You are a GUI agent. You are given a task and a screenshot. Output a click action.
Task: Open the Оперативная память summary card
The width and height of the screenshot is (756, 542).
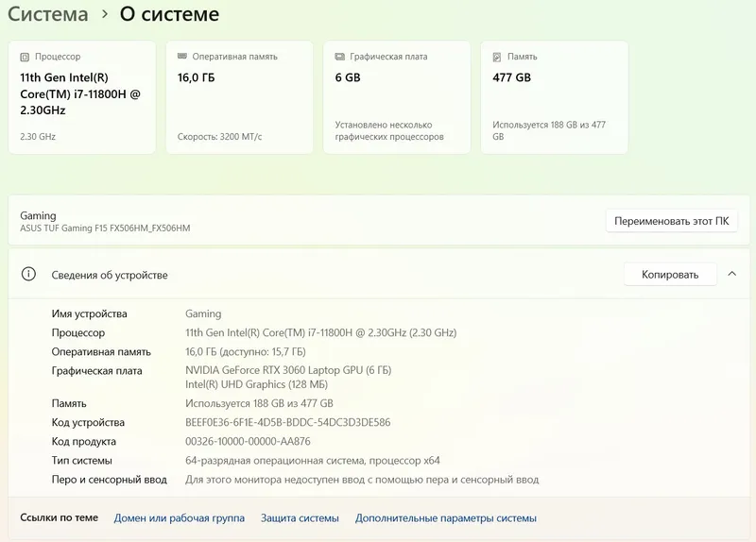[240, 97]
